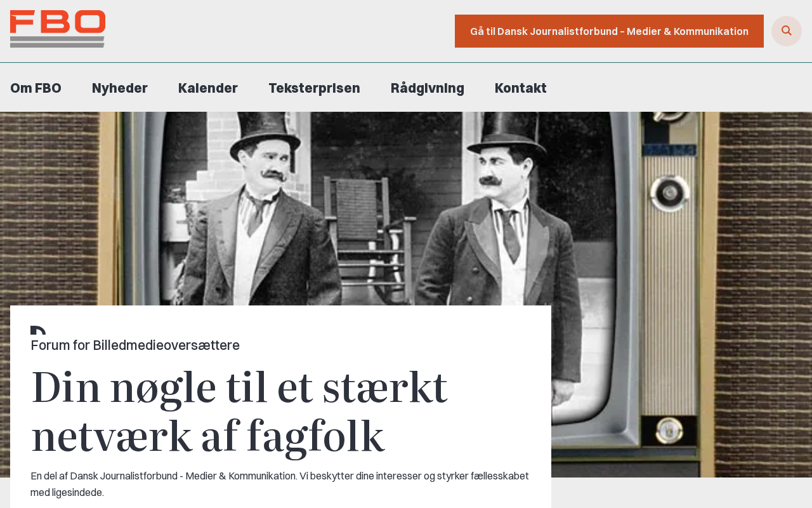Go to Dansk Journalistforbund via the orange button
The width and height of the screenshot is (812, 508).
point(609,31)
